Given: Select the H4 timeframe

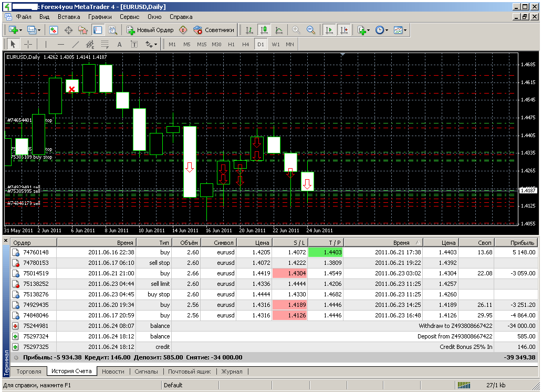Looking at the screenshot, I should [x=246, y=44].
